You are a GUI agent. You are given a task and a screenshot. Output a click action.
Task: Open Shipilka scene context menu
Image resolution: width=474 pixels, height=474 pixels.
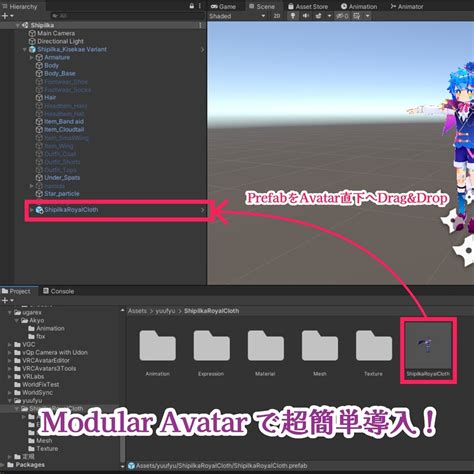pyautogui.click(x=200, y=25)
